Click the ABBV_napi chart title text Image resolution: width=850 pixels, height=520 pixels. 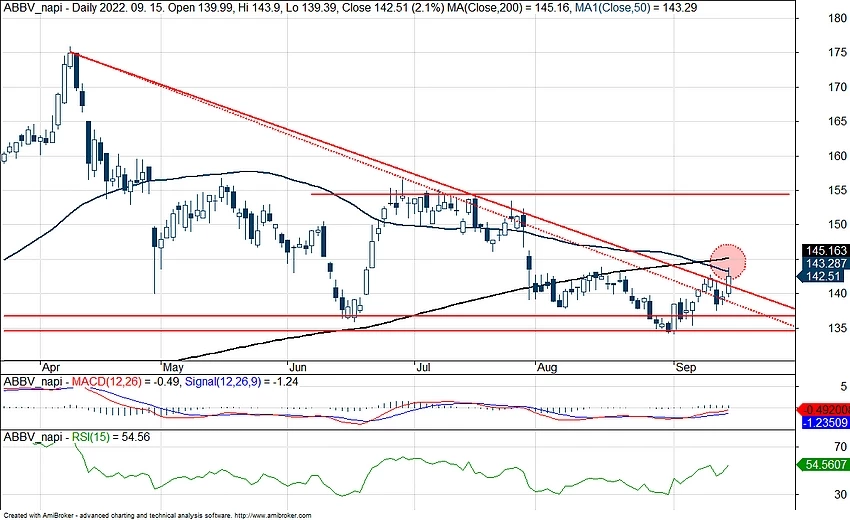(x=33, y=8)
